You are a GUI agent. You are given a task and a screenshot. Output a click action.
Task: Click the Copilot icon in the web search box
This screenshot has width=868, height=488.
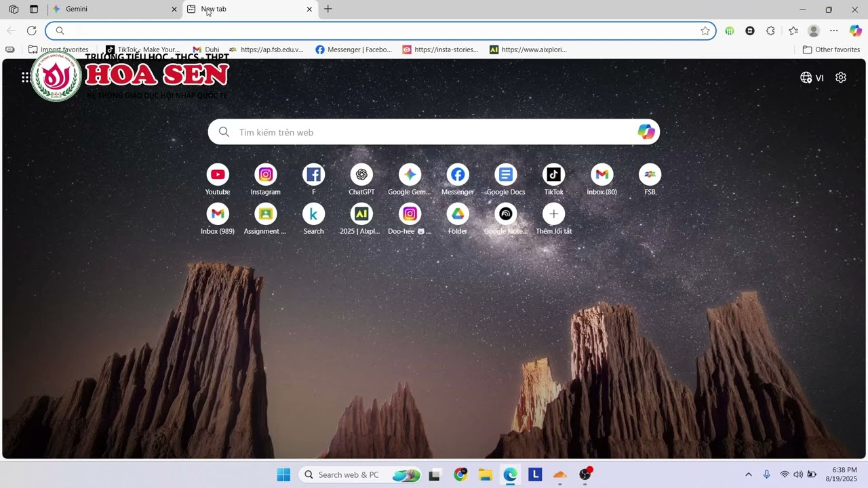646,132
